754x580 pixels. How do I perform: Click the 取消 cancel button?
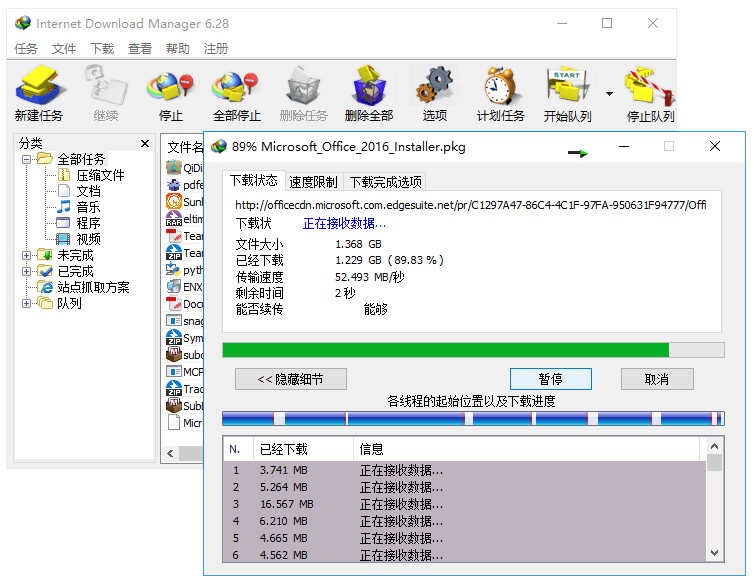point(657,379)
